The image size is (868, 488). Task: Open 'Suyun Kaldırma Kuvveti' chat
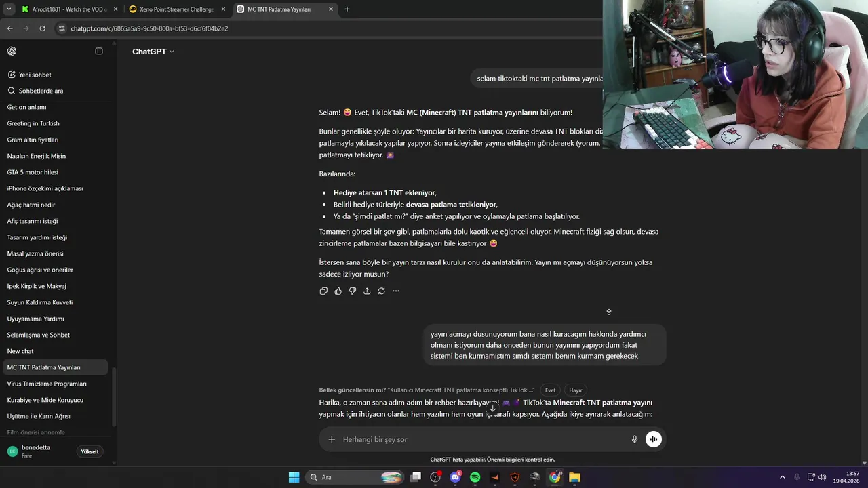click(56, 302)
